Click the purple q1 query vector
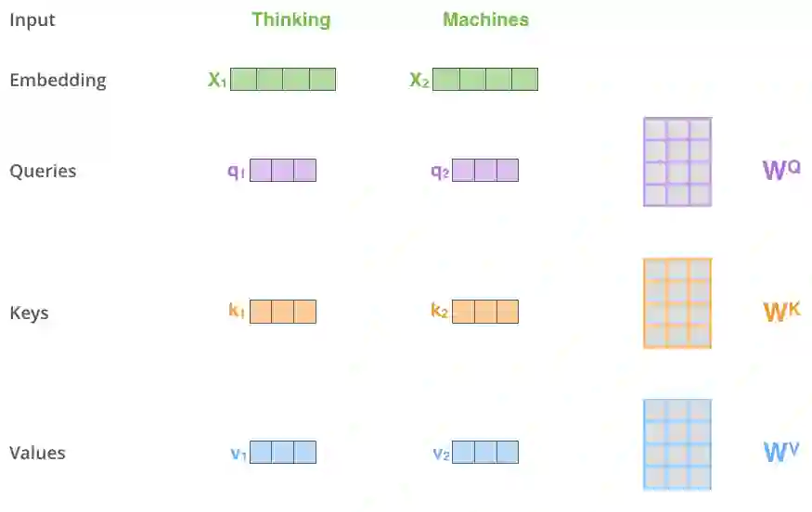The image size is (812, 512). point(283,171)
